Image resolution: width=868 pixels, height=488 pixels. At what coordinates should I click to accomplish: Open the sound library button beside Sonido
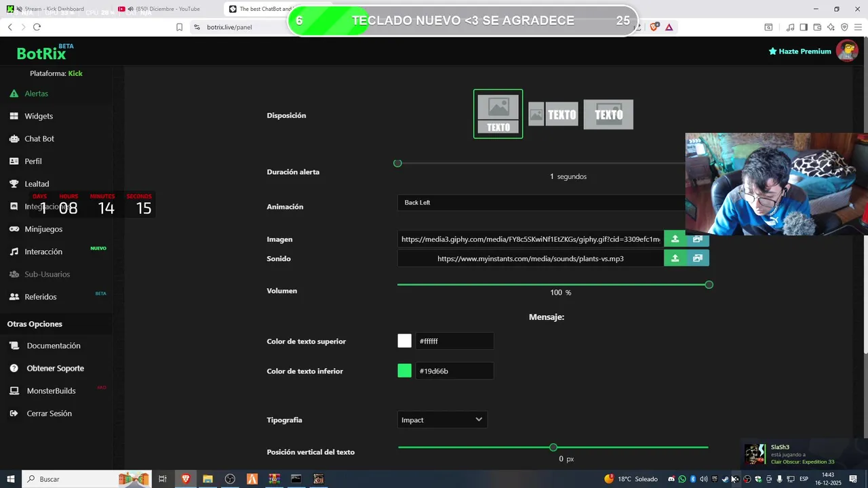coord(697,258)
